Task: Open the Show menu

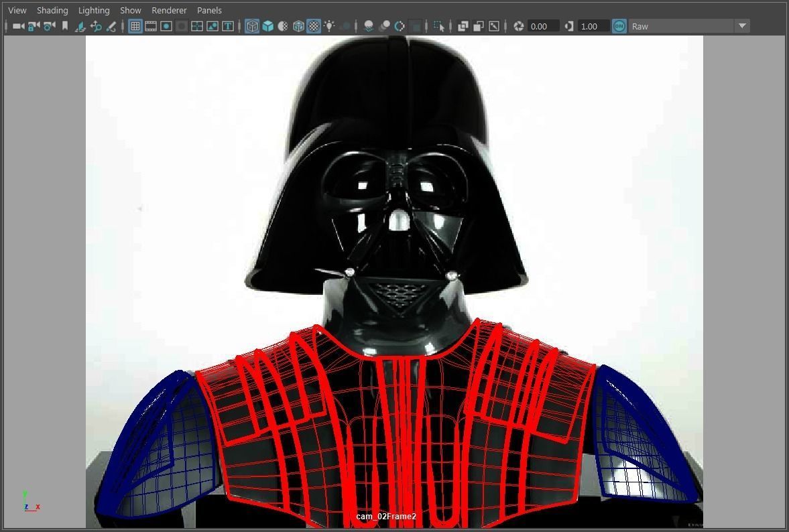Action: pos(131,10)
